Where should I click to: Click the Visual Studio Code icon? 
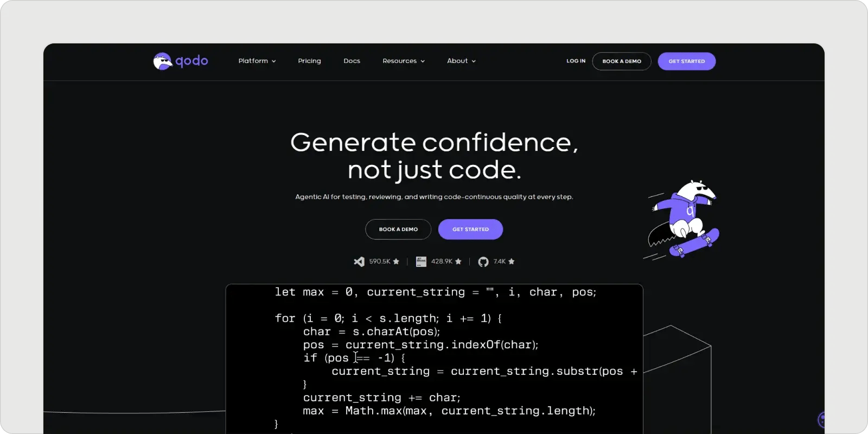[359, 261]
